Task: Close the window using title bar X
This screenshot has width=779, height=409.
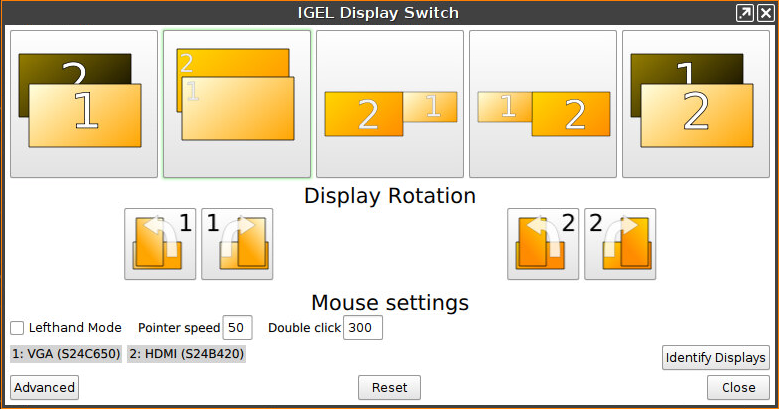Action: click(764, 13)
